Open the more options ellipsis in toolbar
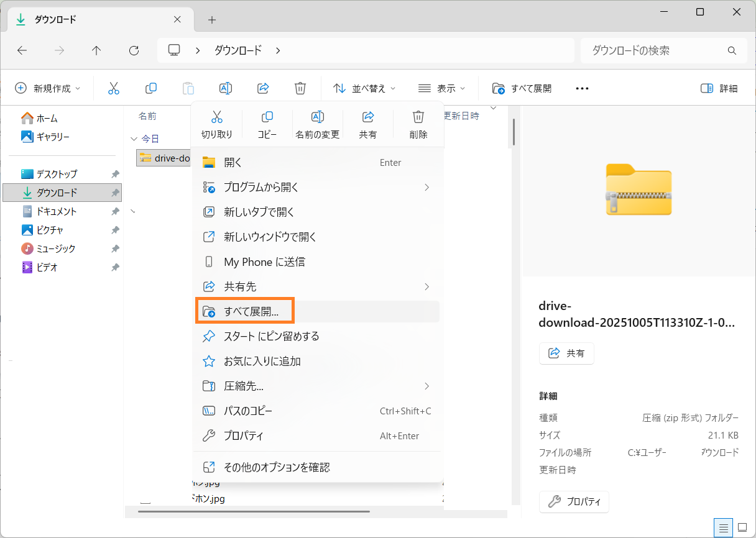The width and height of the screenshot is (756, 538). tap(582, 88)
